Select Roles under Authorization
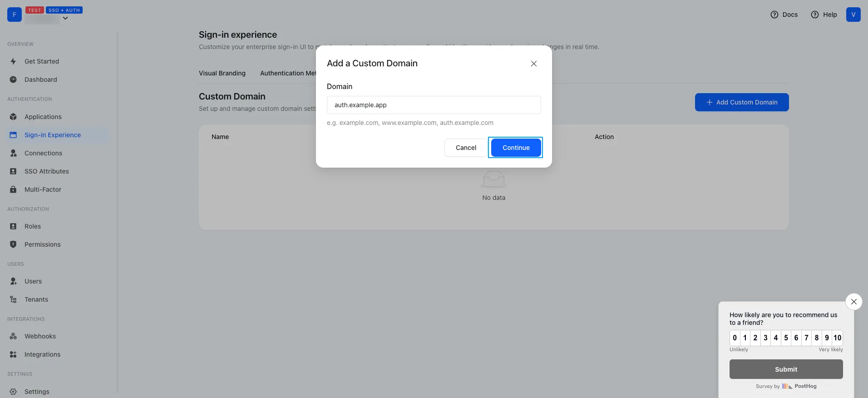Screen dimensions: 868x398 point(32,226)
